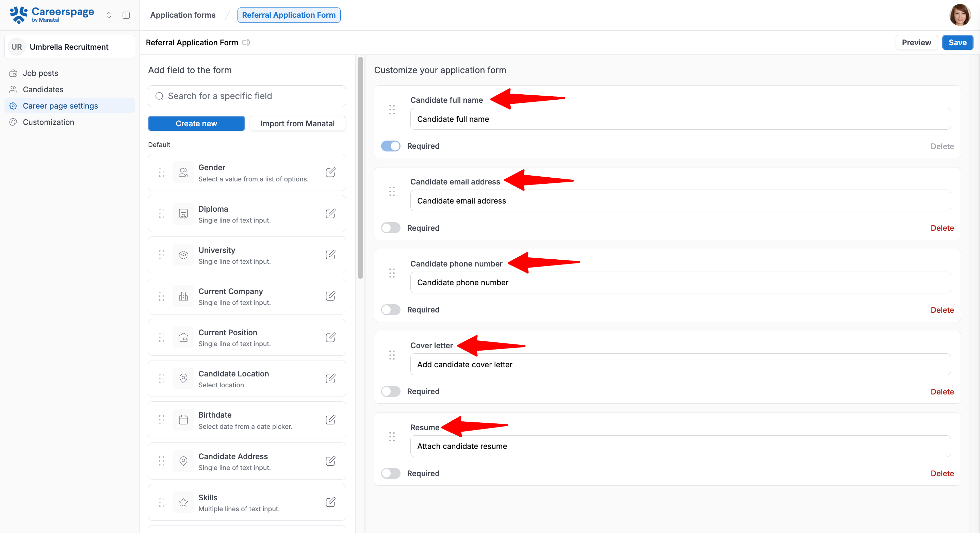The image size is (980, 533).
Task: Edit the University field
Action: tap(331, 255)
